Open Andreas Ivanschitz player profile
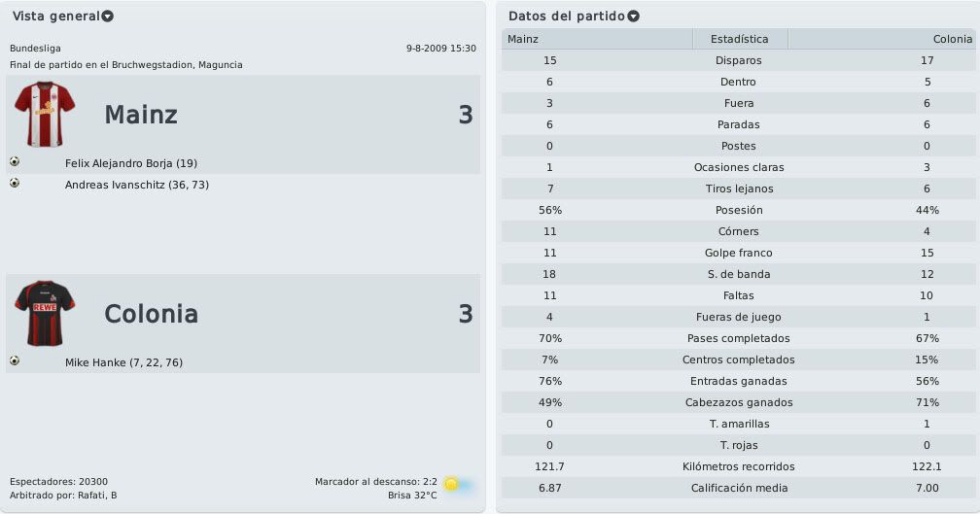 (115, 185)
